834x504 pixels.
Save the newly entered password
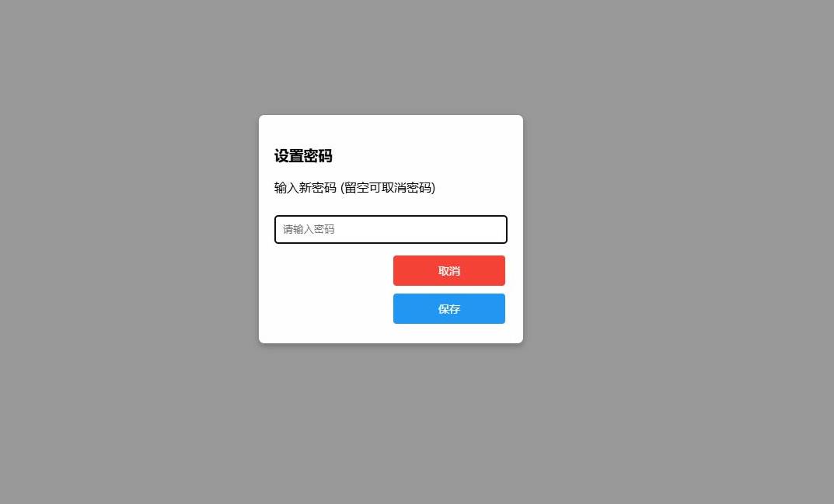(x=449, y=308)
